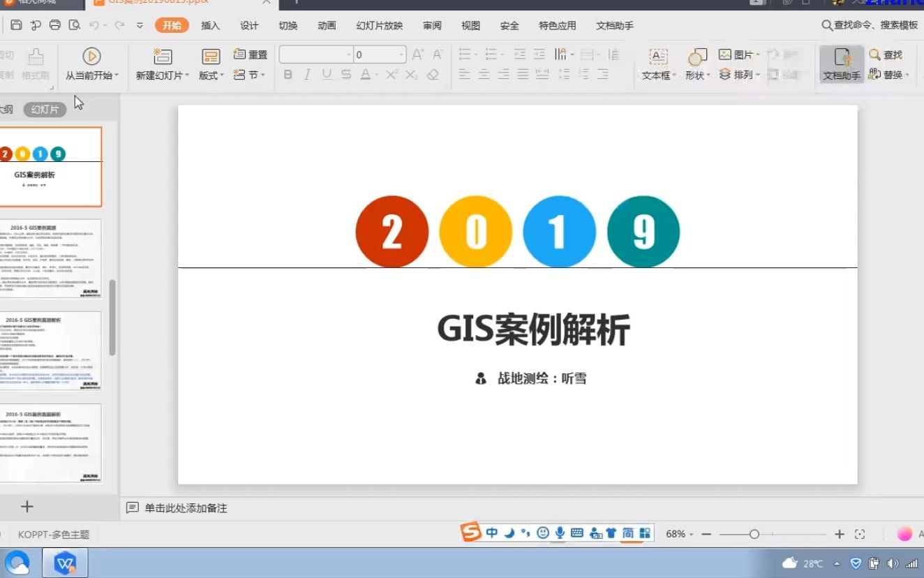Click the zoom slider handle

click(x=754, y=534)
